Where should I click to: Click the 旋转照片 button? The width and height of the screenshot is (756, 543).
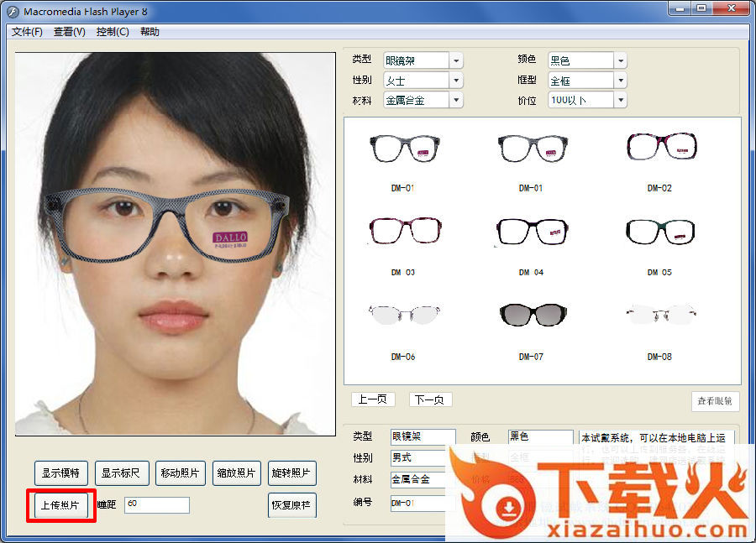click(291, 473)
